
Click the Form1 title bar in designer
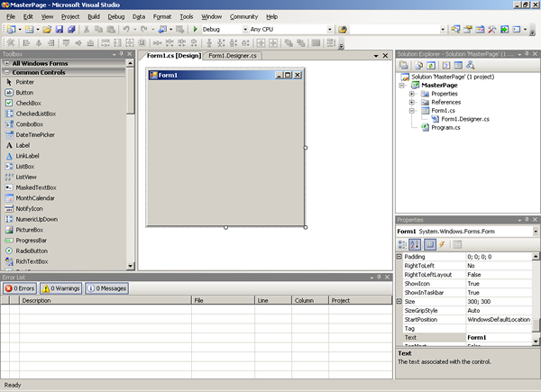[225, 75]
